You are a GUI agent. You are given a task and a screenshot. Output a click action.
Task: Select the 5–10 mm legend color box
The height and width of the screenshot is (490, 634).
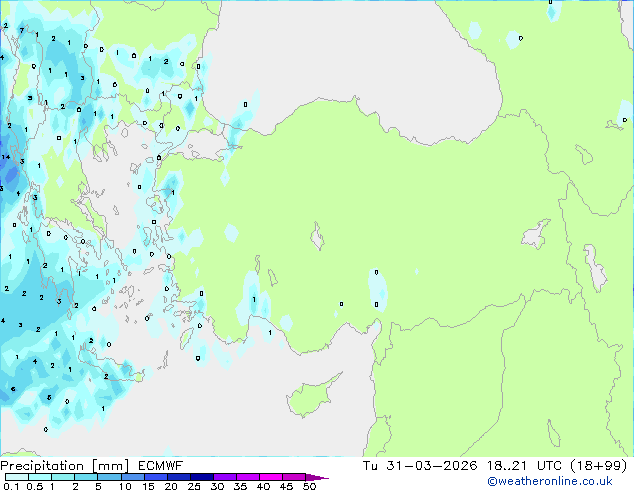click(x=109, y=477)
